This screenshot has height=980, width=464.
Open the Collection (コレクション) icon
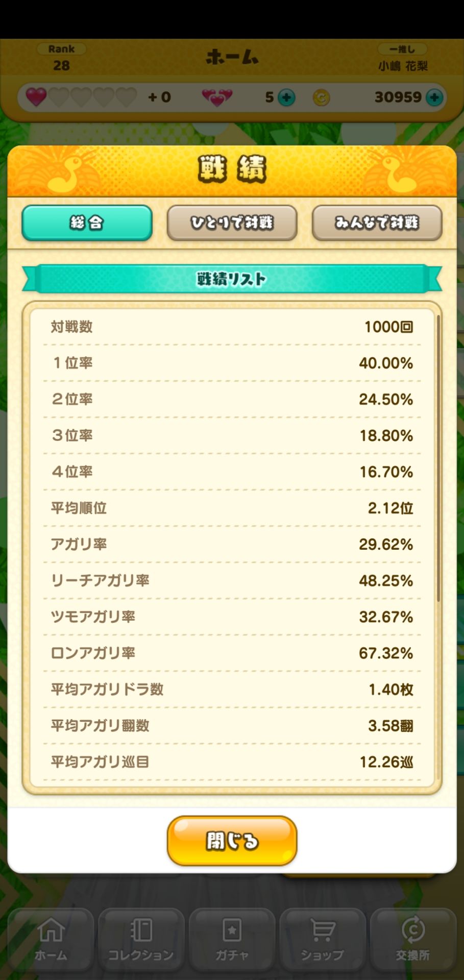point(141,938)
